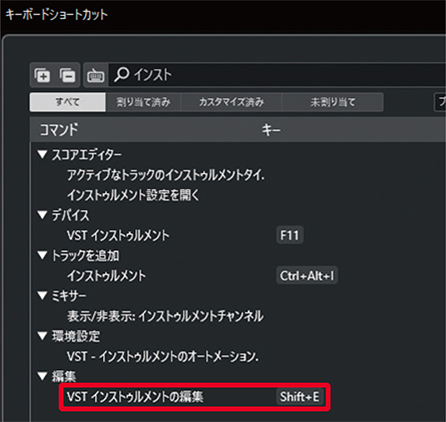Screen dimensions: 446x422
Task: Click the magnifier search icon
Action: [121, 74]
